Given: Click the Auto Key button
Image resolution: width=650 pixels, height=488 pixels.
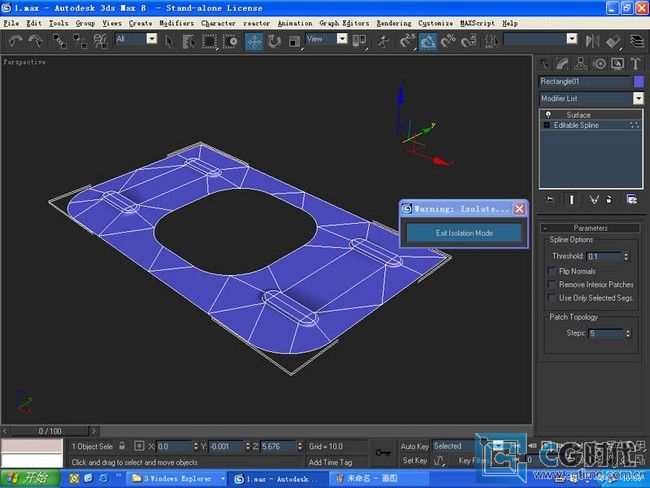Looking at the screenshot, I should tap(414, 446).
